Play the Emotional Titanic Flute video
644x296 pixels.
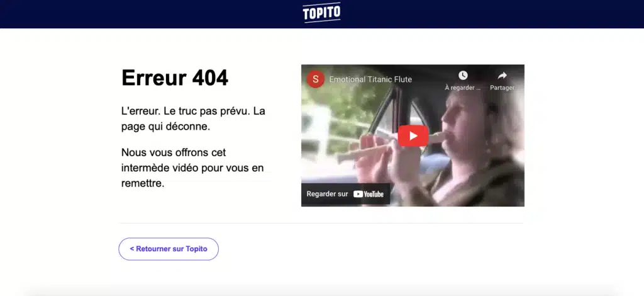[413, 135]
